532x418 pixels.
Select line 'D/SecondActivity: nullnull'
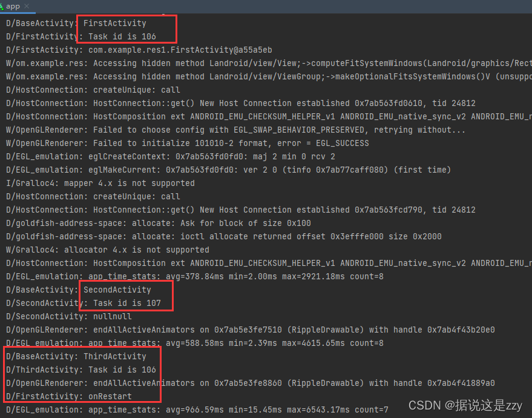(x=69, y=316)
